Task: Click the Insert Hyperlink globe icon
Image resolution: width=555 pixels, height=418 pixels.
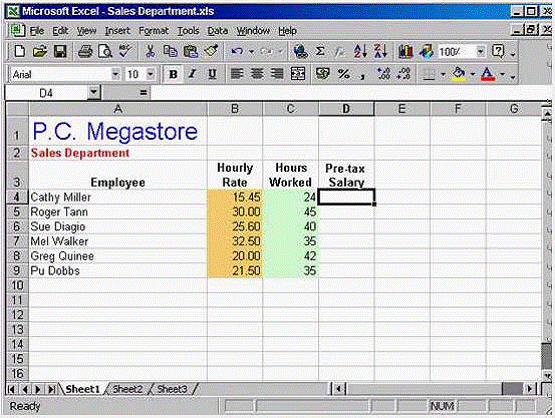Action: [x=301, y=52]
